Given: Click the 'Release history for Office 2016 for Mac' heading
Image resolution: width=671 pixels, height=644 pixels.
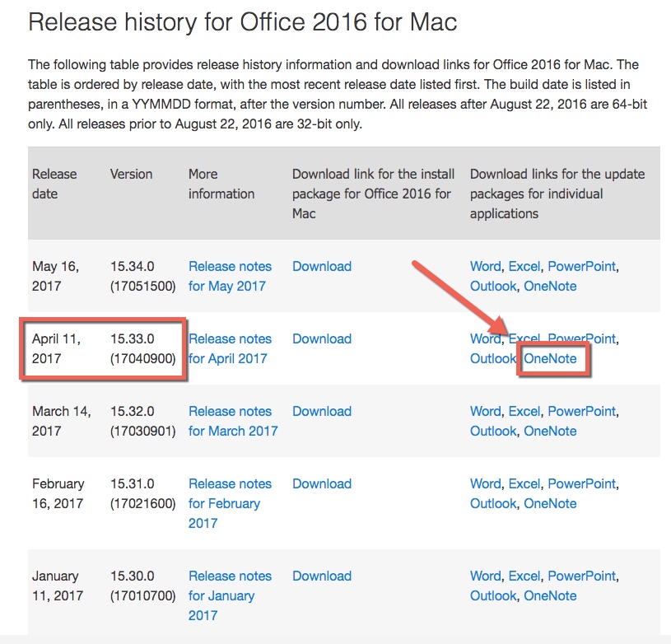Looking at the screenshot, I should (x=243, y=21).
